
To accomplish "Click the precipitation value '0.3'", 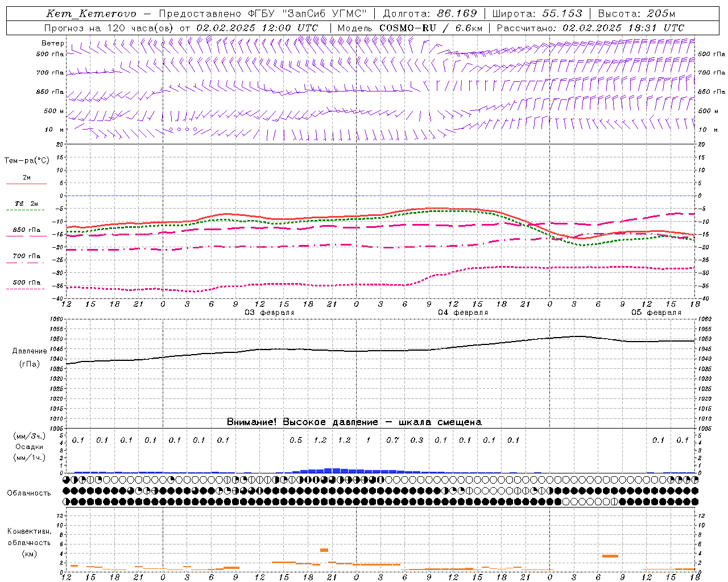I will tap(417, 440).
